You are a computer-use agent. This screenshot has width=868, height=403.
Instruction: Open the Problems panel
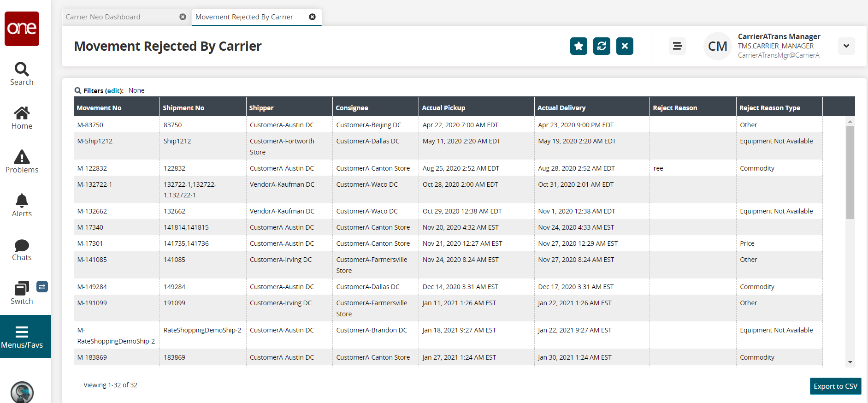click(22, 162)
